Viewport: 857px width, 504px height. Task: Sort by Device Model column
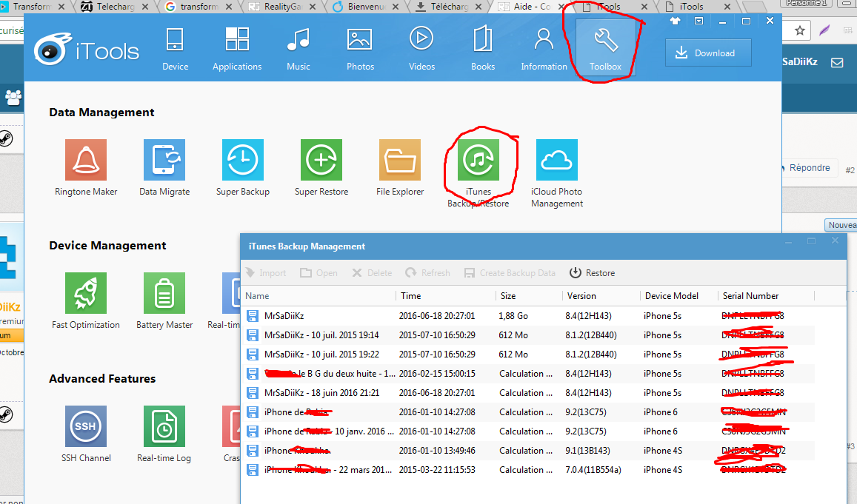click(678, 295)
